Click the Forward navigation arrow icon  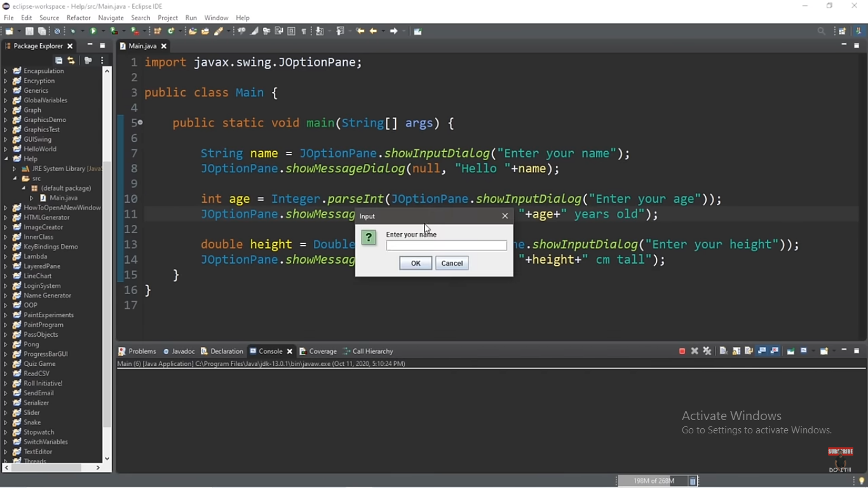pyautogui.click(x=393, y=31)
